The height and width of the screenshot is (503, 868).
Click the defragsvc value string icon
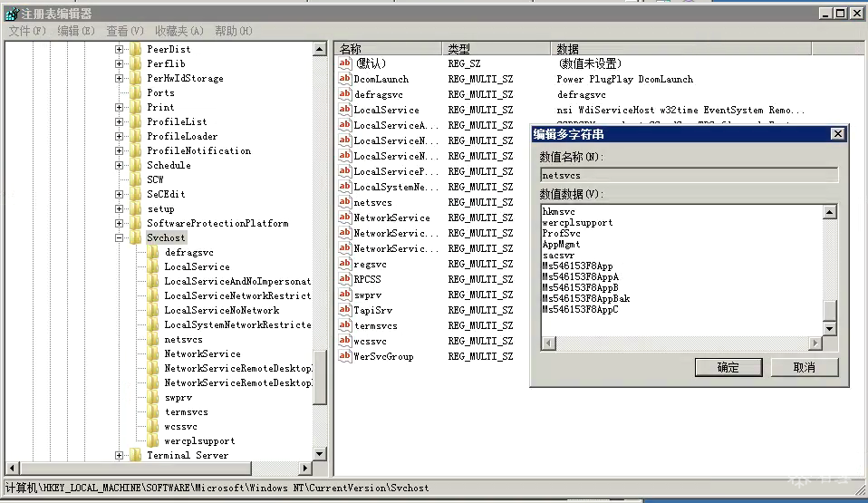[345, 94]
